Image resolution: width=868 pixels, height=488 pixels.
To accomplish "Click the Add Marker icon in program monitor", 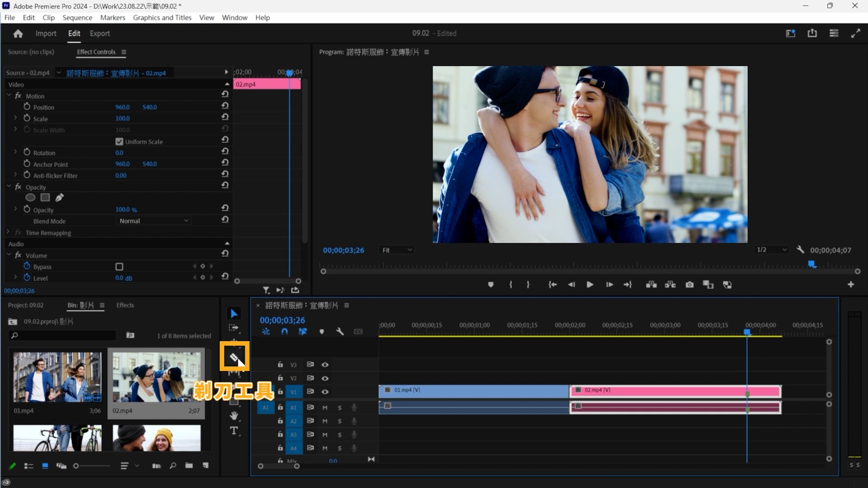I will pos(491,285).
